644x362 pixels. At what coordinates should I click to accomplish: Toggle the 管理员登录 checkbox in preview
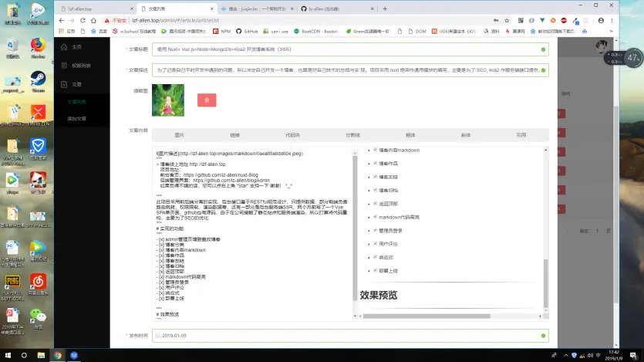[376, 230]
